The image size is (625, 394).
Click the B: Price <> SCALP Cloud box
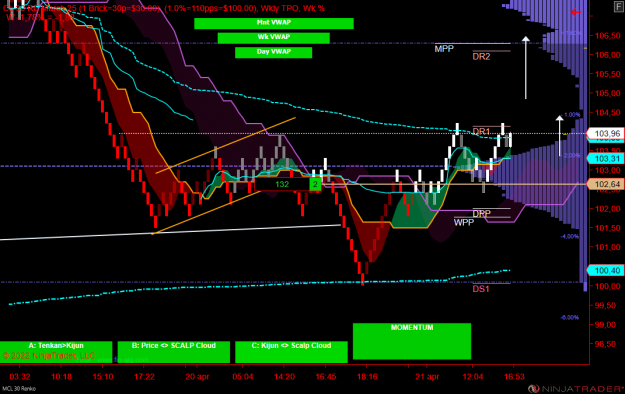pyautogui.click(x=174, y=352)
